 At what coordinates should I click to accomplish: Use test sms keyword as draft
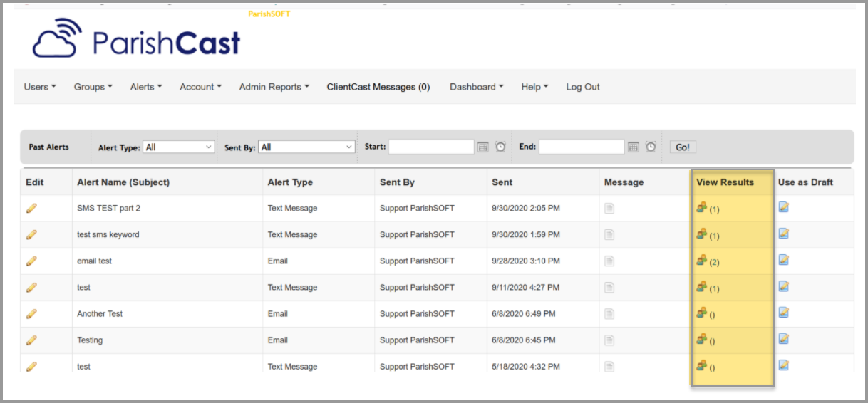(x=784, y=234)
